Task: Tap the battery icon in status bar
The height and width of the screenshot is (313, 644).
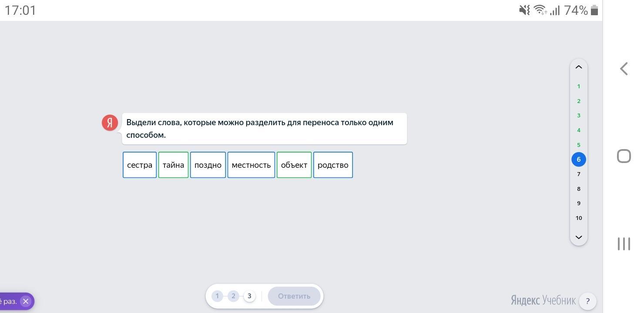Action: [595, 10]
